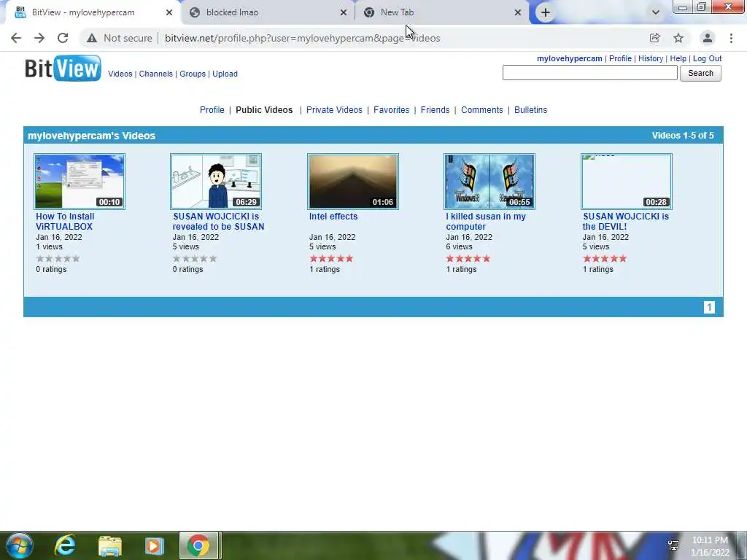Viewport: 747px width, 560px height.
Task: Click the site search input field
Action: [x=589, y=73]
